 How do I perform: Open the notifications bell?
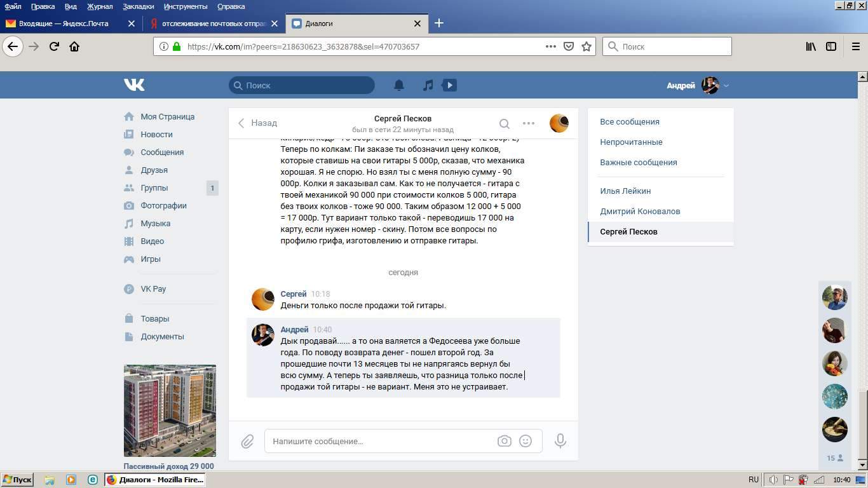pyautogui.click(x=399, y=85)
